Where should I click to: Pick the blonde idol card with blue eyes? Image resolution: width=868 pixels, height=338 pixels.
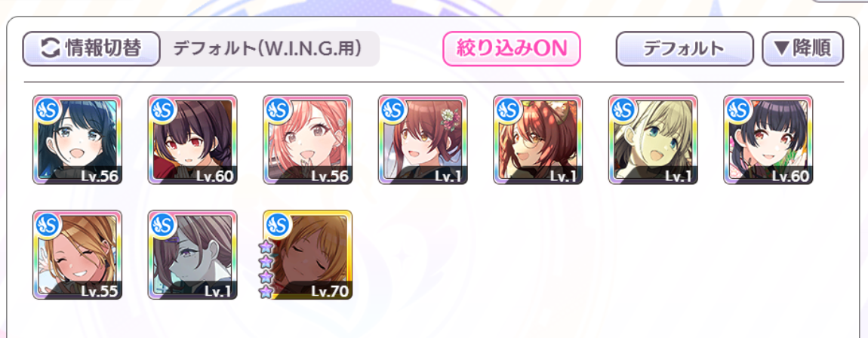click(x=653, y=140)
